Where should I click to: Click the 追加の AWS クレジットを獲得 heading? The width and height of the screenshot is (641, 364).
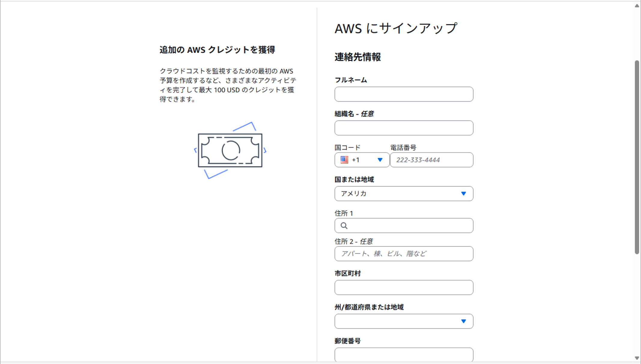(217, 50)
